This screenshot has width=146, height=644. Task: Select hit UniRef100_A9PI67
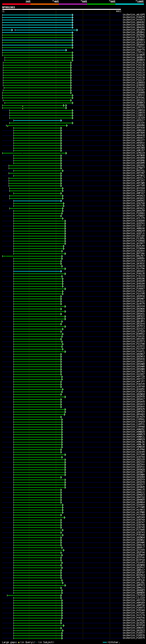point(134,193)
